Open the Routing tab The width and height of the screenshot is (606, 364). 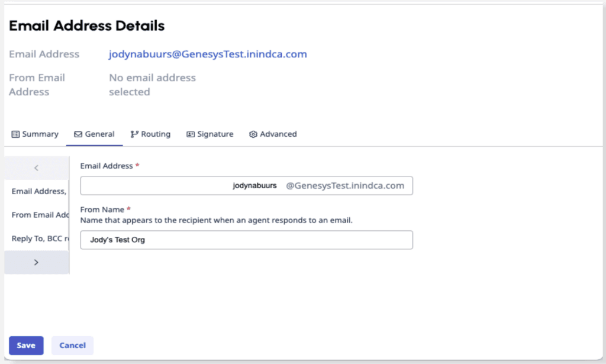(150, 134)
